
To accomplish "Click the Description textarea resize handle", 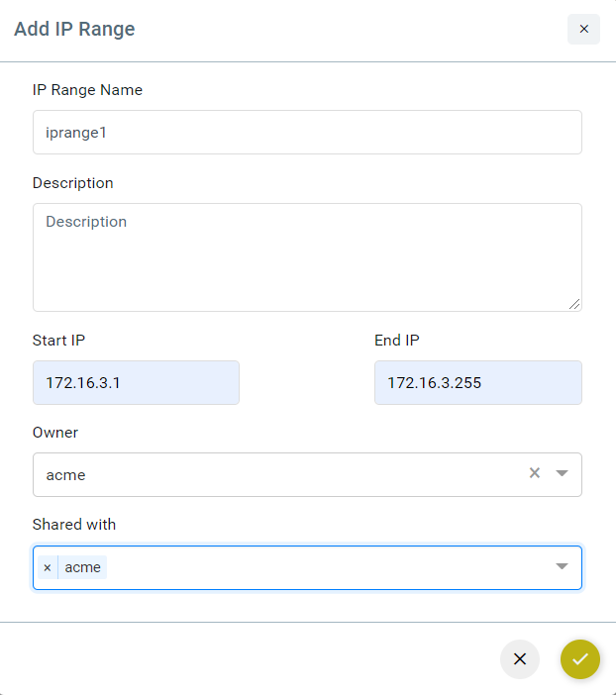I will (x=574, y=304).
